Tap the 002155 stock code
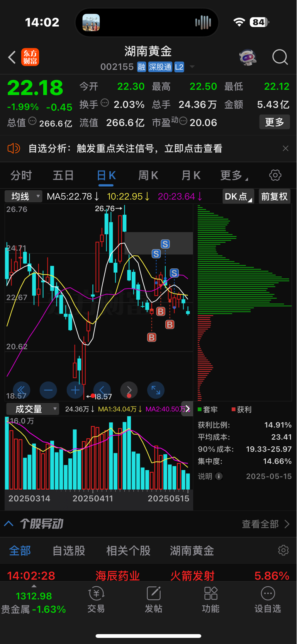Image resolution: width=297 pixels, height=644 pixels. click(117, 67)
